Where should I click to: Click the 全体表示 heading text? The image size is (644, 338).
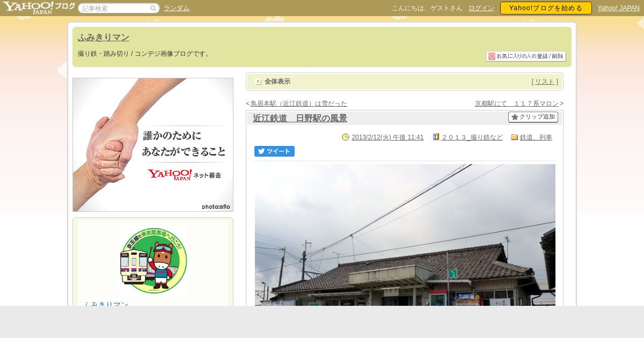277,82
